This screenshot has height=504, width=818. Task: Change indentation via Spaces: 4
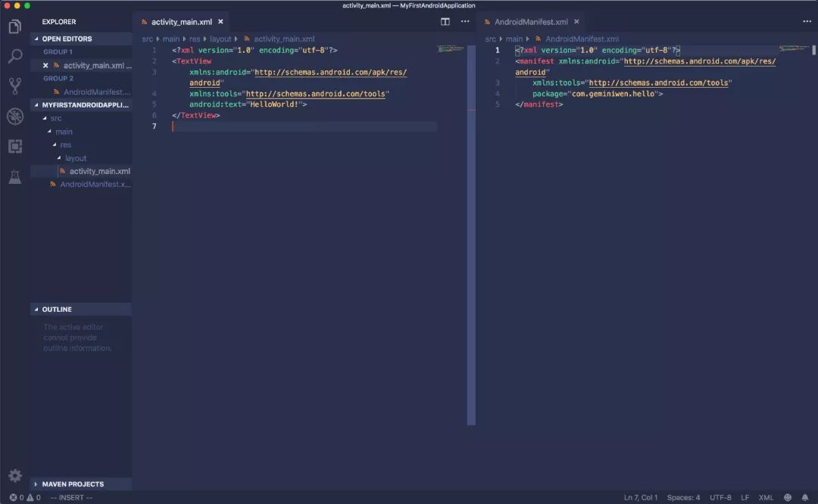click(683, 497)
